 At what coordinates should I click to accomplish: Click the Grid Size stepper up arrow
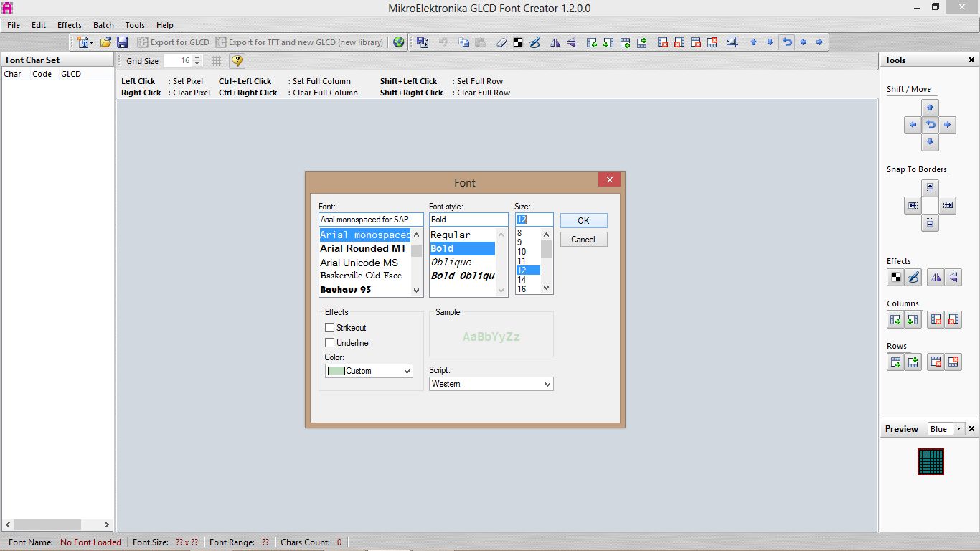pyautogui.click(x=197, y=58)
